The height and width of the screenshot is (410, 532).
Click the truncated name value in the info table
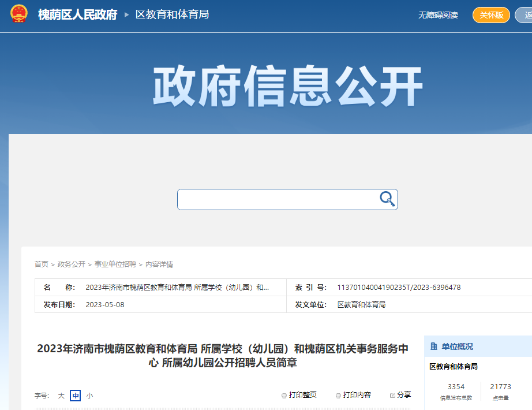177,288
